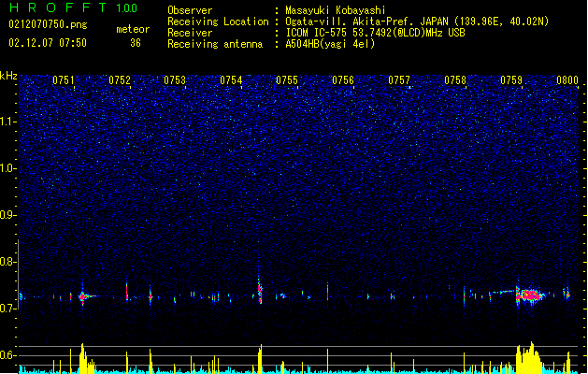Screen dimensions: 588x374
Task: Click the "Receiving Location" label
Action: click(218, 22)
